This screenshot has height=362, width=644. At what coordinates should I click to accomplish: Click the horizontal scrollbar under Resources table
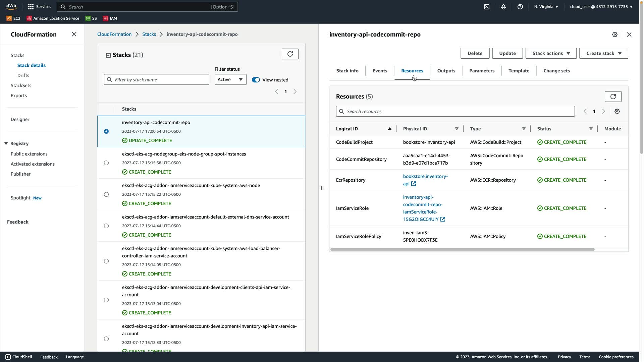(x=462, y=249)
